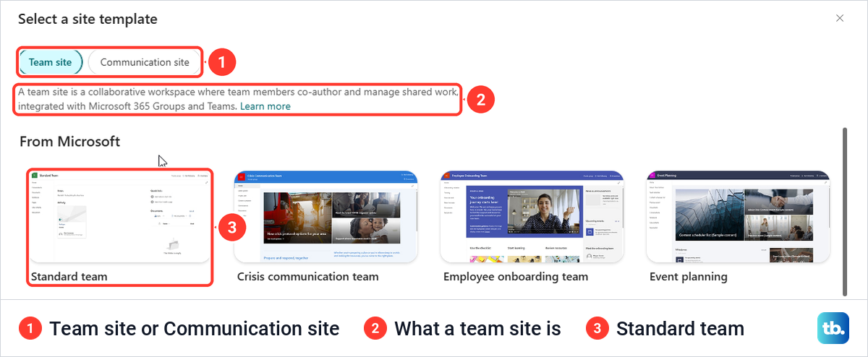This screenshot has width=868, height=357.
Task: Click the Standard team label
Action: 69,276
